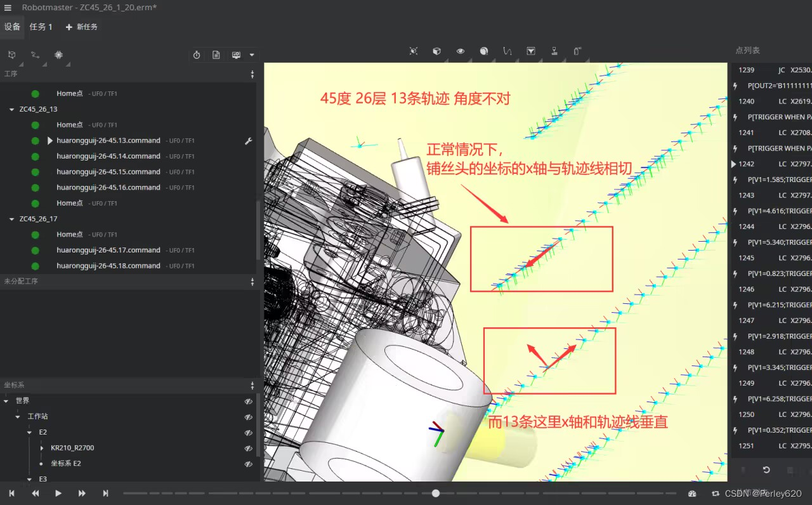Click the 3D cube workcell icon

coord(11,55)
